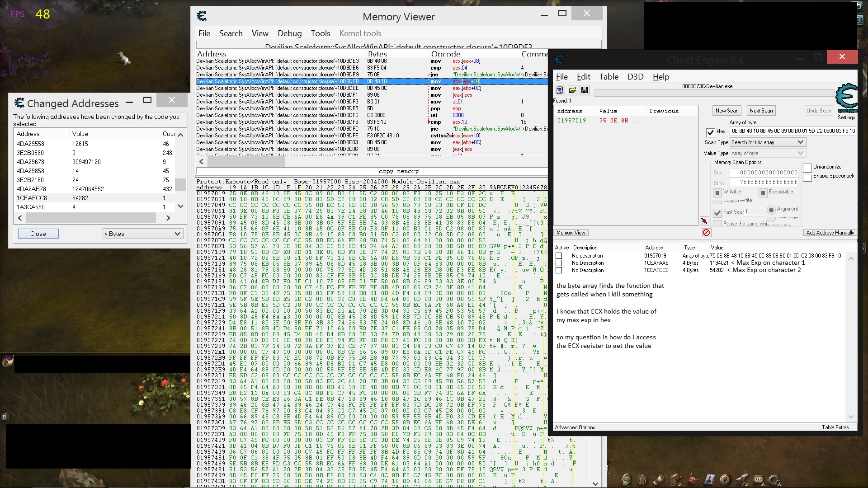Viewport: 868px width, 488px height.
Task: Click the floppy disk save icon
Action: click(x=585, y=90)
